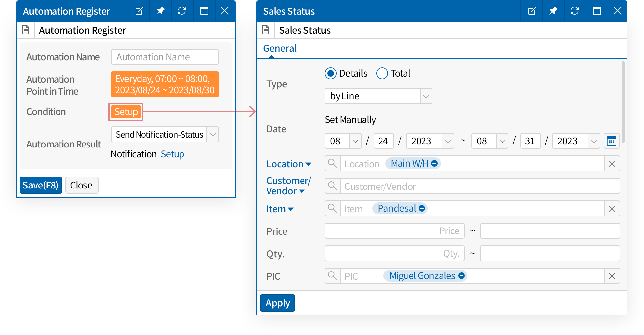Open the end date year 2023 dropdown
The image size is (644, 335).
pos(594,141)
